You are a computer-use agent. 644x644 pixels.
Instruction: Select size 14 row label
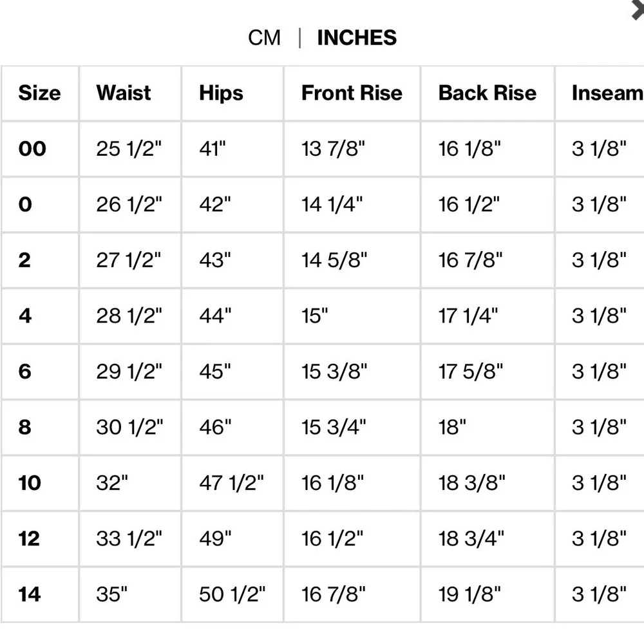point(30,594)
